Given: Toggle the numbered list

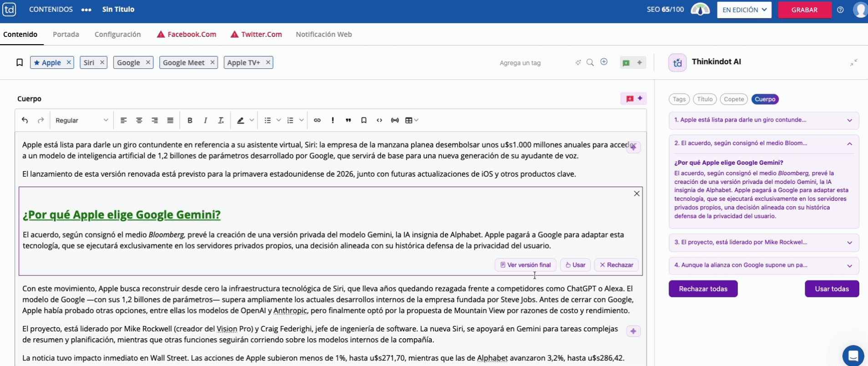Looking at the screenshot, I should (x=290, y=120).
